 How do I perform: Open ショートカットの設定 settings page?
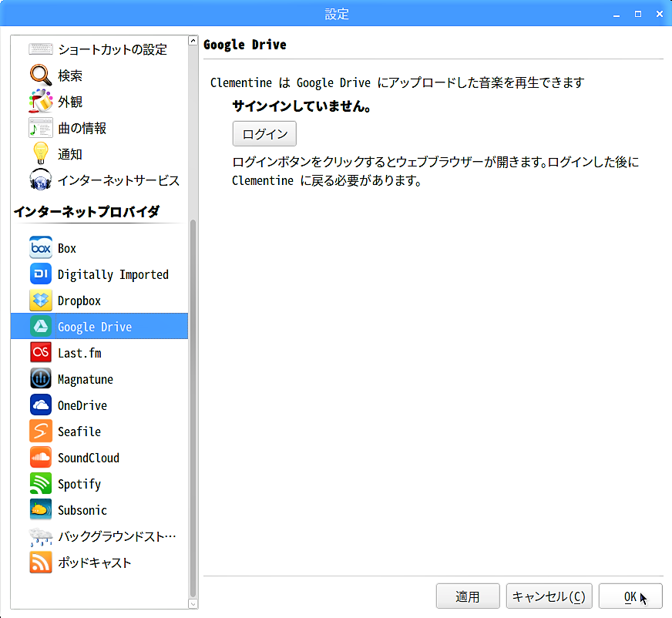[x=99, y=49]
